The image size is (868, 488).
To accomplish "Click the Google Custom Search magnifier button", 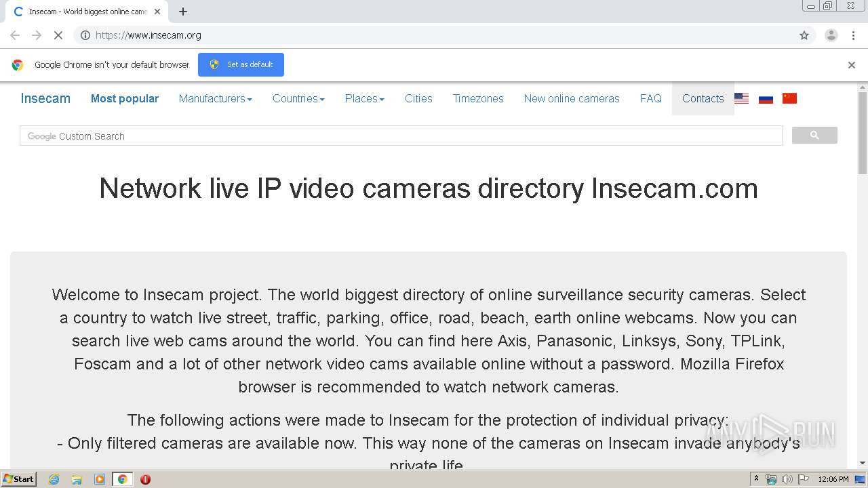I will click(x=814, y=136).
